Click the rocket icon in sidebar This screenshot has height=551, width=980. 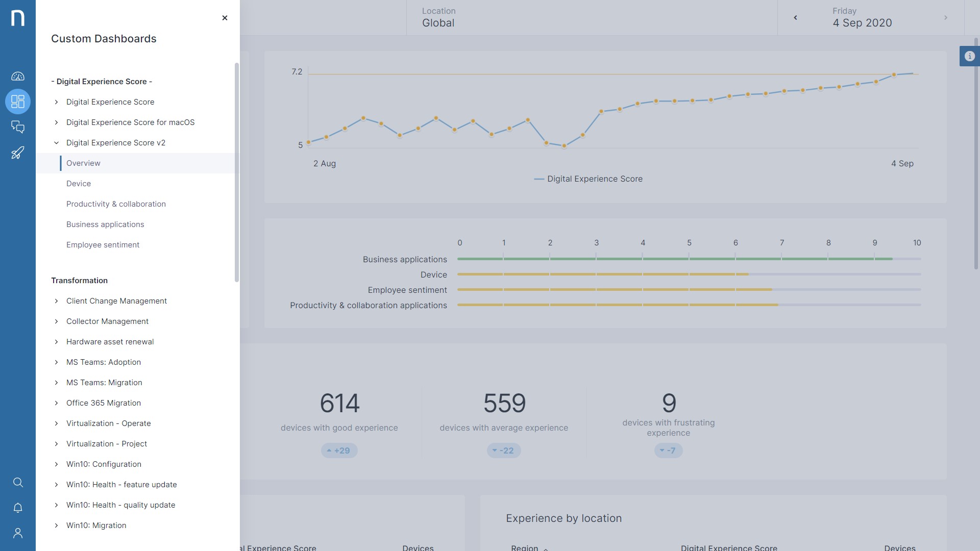point(18,153)
